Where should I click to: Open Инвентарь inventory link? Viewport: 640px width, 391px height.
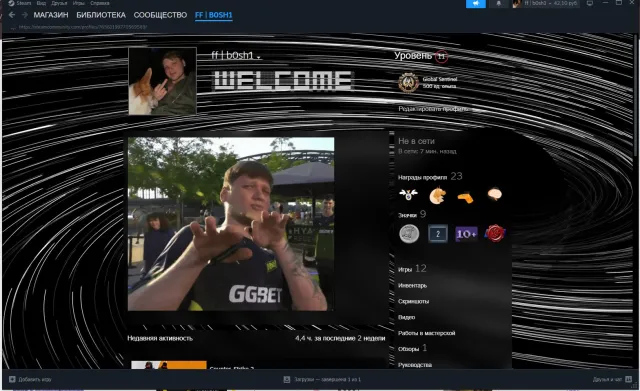pos(412,285)
